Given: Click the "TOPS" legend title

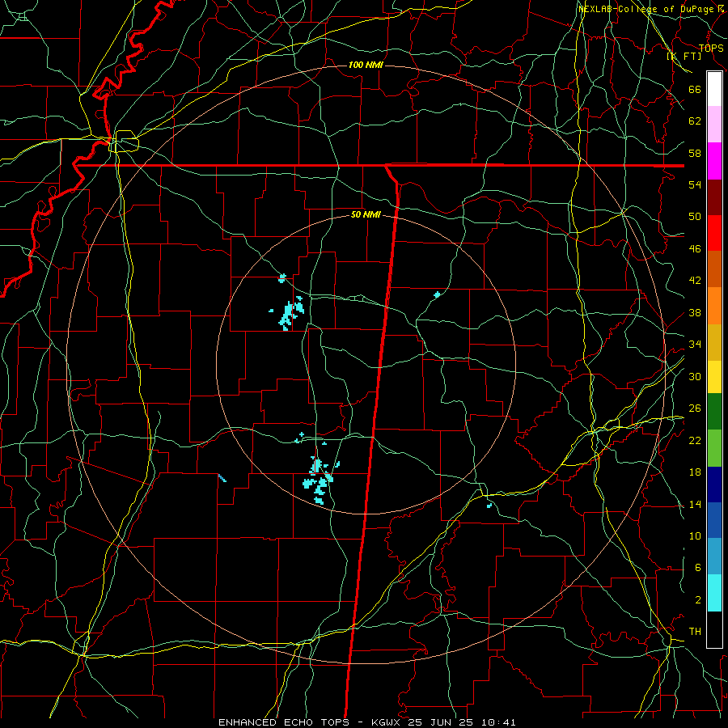Looking at the screenshot, I should click(711, 49).
